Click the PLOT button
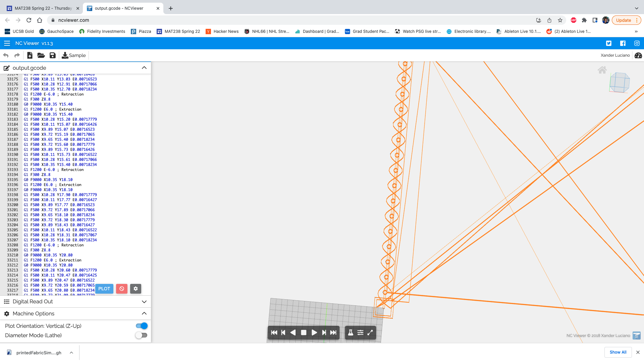The width and height of the screenshot is (644, 362). click(x=104, y=289)
